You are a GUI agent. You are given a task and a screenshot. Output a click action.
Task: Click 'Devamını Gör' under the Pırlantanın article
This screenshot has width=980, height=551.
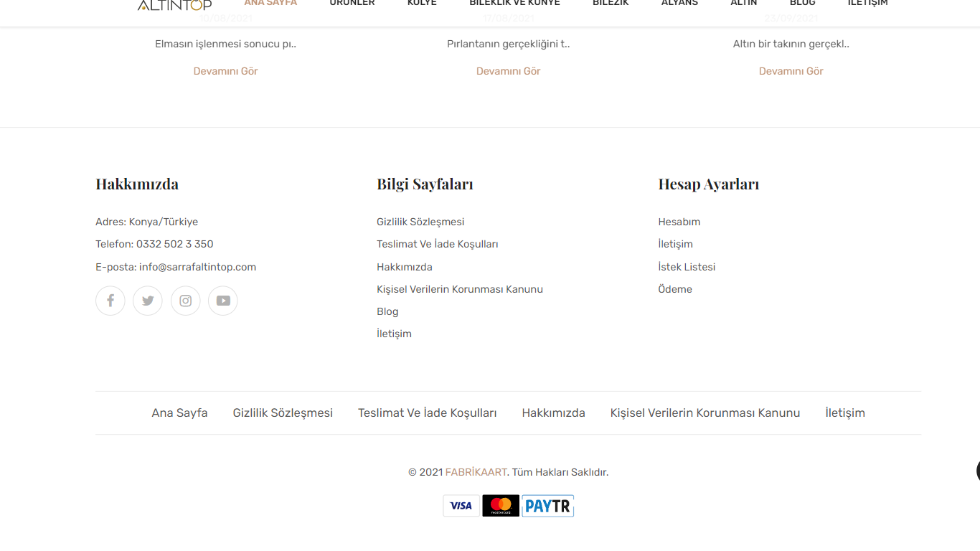coord(508,71)
